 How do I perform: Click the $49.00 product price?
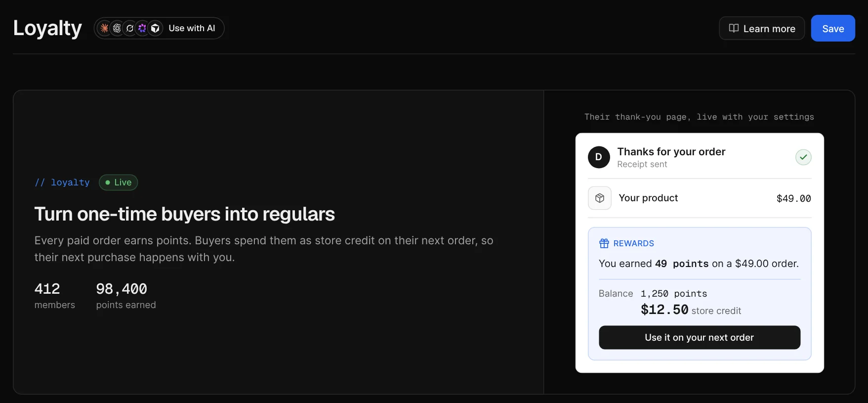(794, 198)
